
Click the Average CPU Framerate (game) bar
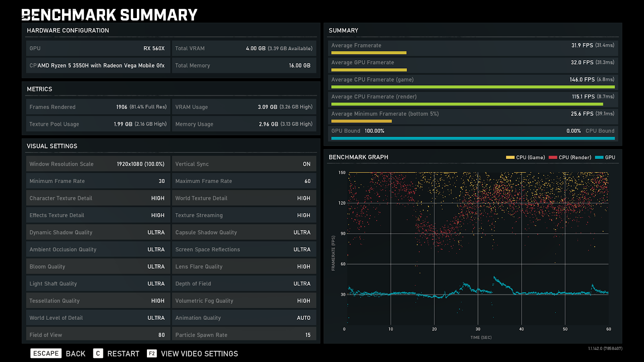pyautogui.click(x=473, y=87)
